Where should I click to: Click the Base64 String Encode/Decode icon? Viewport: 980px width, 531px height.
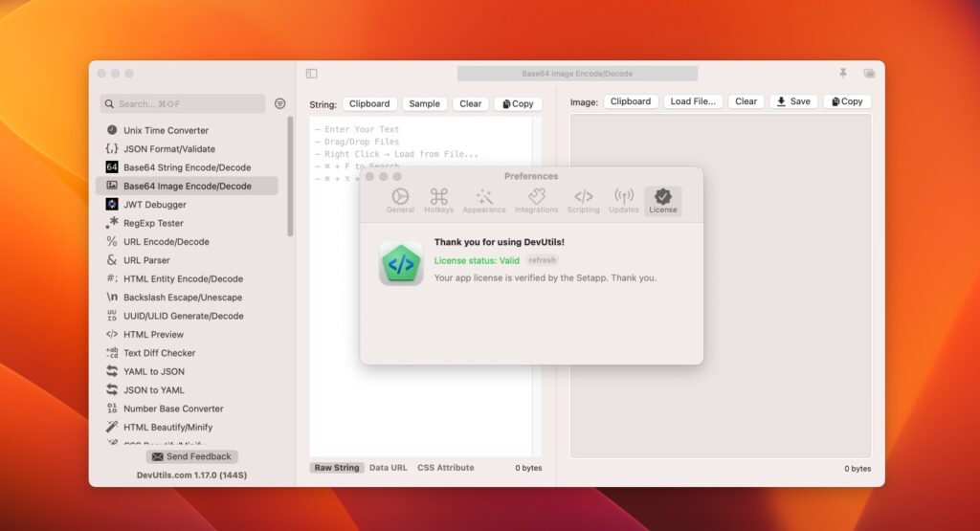[x=112, y=166]
